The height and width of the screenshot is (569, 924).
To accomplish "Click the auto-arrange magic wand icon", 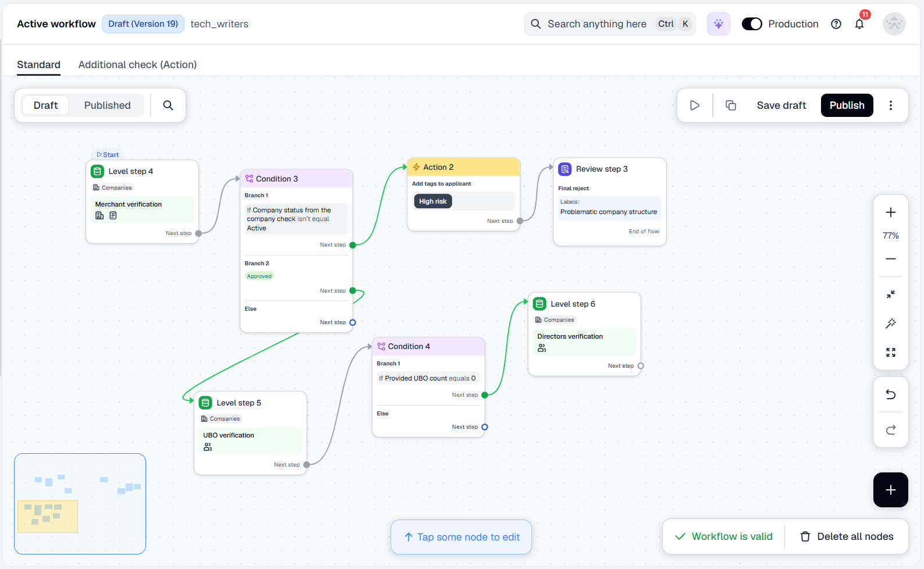I will [x=890, y=323].
